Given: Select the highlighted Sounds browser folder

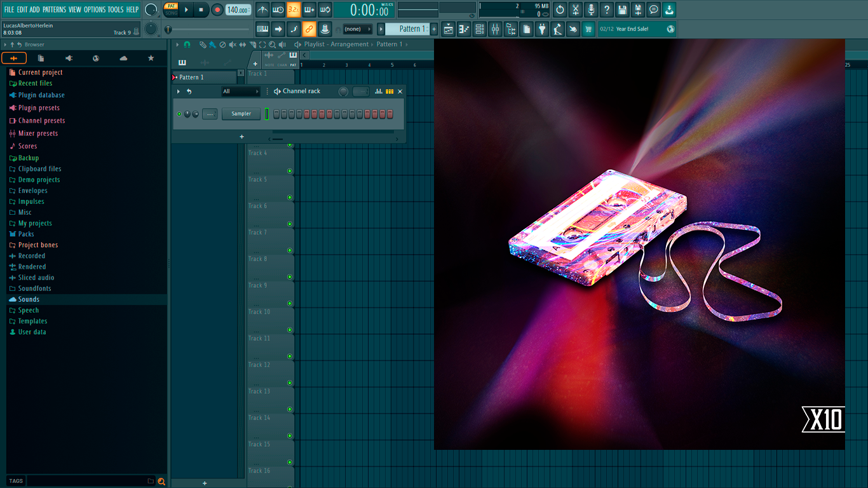Looking at the screenshot, I should click(86, 299).
